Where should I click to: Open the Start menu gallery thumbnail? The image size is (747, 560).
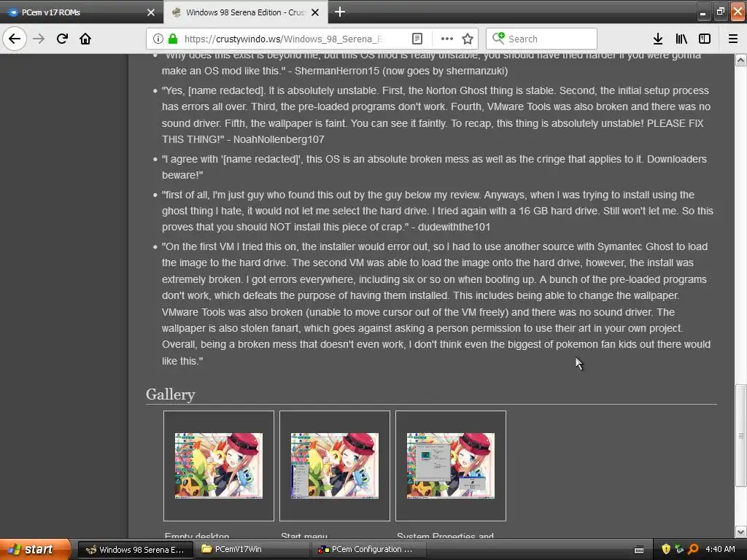click(334, 466)
